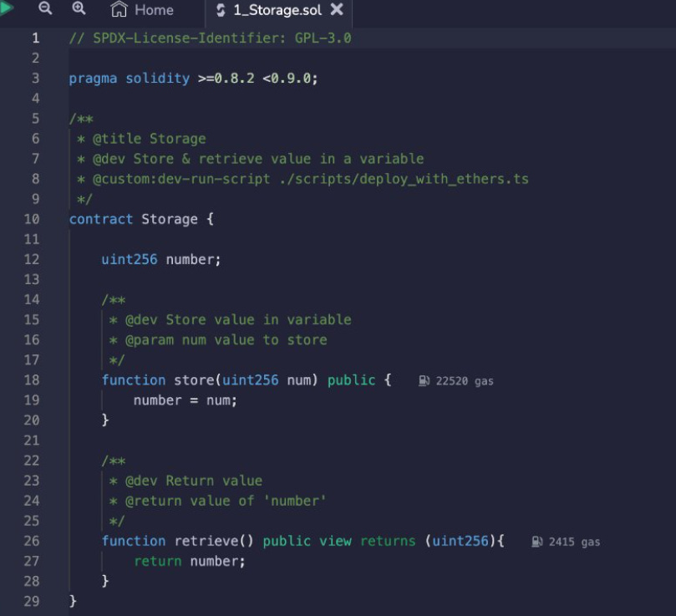Viewport: 676px width, 616px height.
Task: Place cursor on 'pragma solidity' keyword
Action: coord(130,79)
